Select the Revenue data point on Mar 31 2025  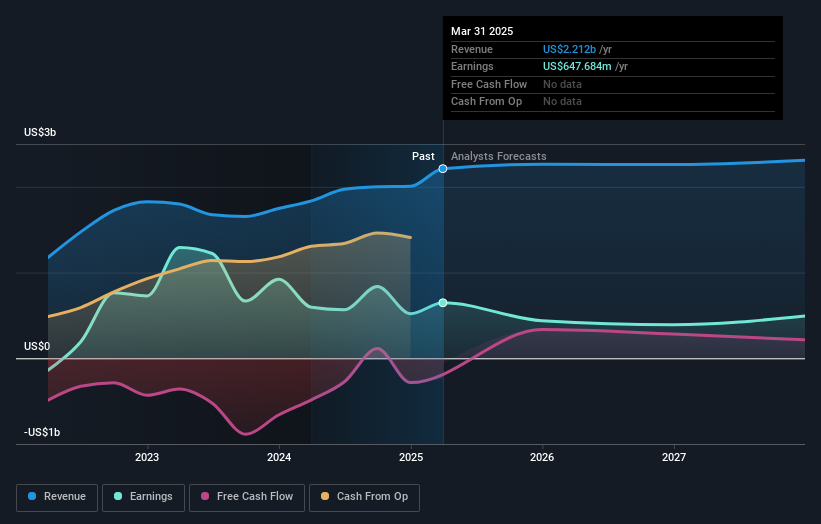[443, 169]
